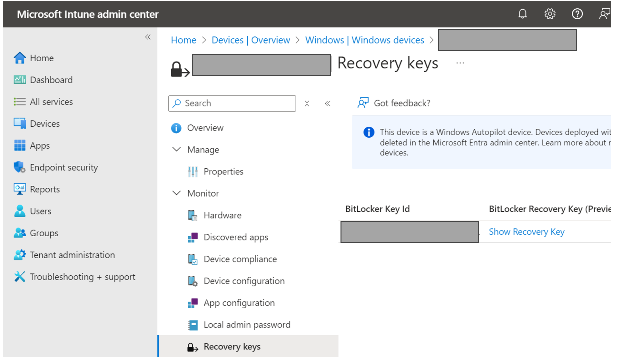Open the settings gear icon

(x=550, y=14)
